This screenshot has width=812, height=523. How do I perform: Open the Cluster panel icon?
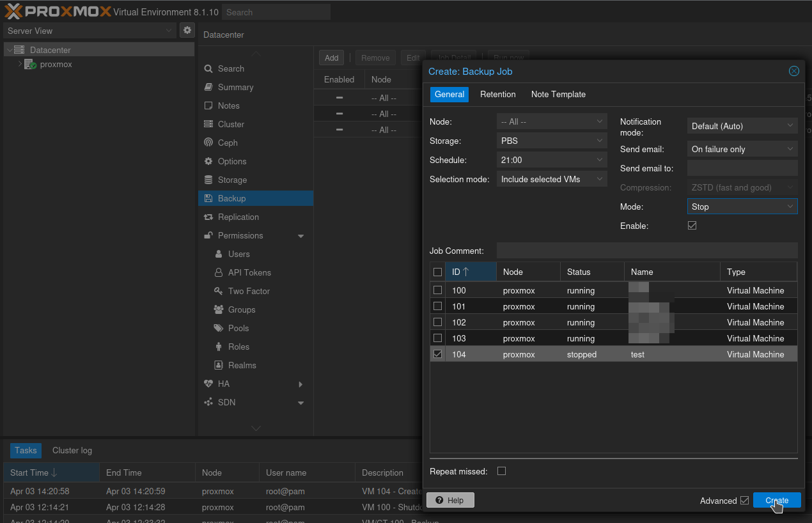point(208,124)
